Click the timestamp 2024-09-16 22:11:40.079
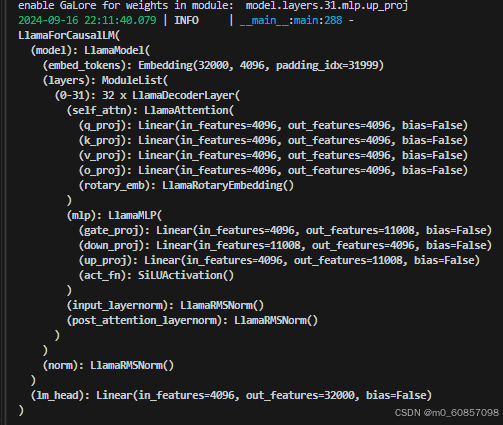This screenshot has height=425, width=503. 87,20
